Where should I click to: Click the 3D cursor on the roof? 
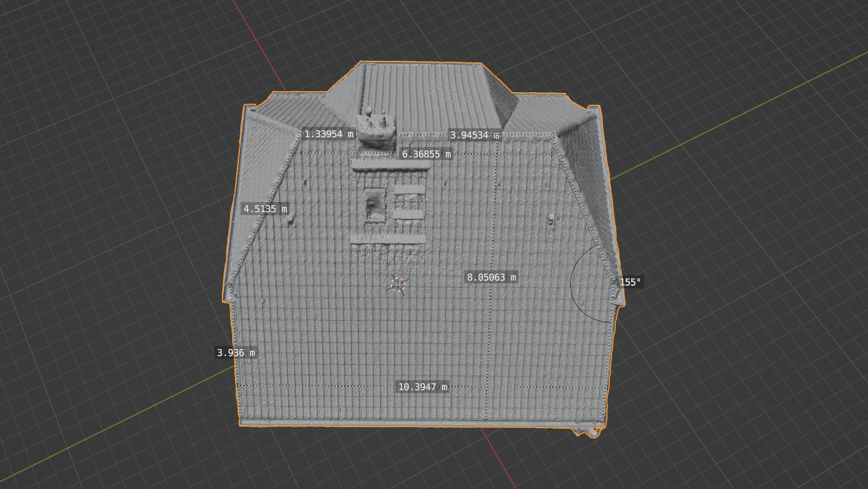398,285
